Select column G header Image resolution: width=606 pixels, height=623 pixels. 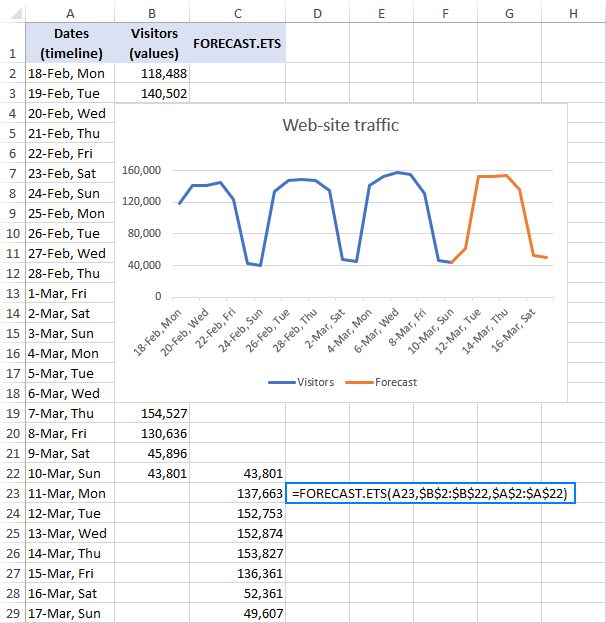click(509, 14)
